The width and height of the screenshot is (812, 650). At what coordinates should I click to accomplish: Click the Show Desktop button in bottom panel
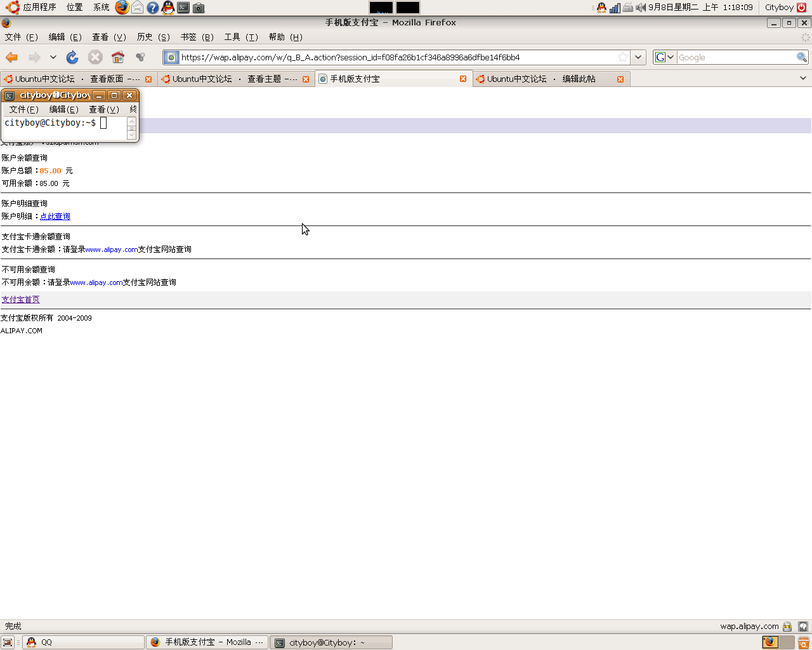(x=8, y=642)
